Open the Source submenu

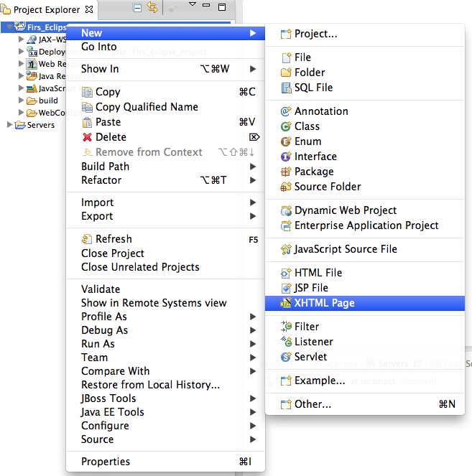[x=165, y=439]
